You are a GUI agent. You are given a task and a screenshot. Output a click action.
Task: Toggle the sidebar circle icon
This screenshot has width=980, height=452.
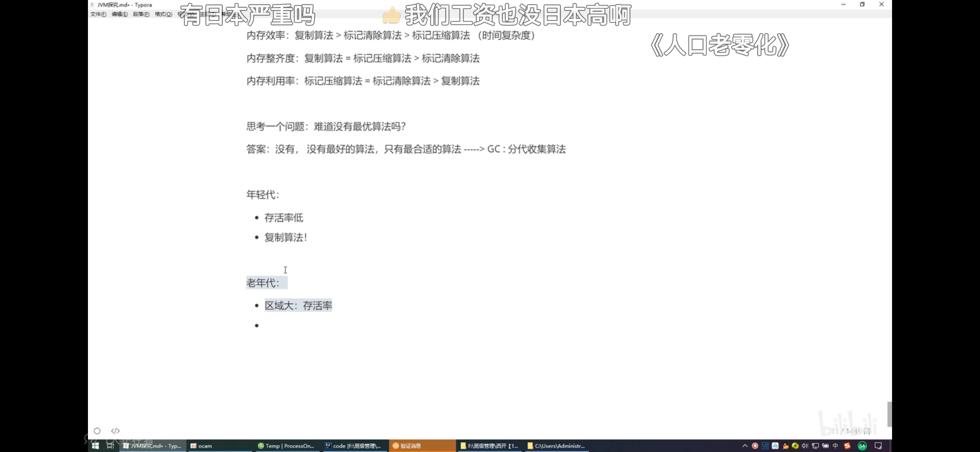(97, 431)
